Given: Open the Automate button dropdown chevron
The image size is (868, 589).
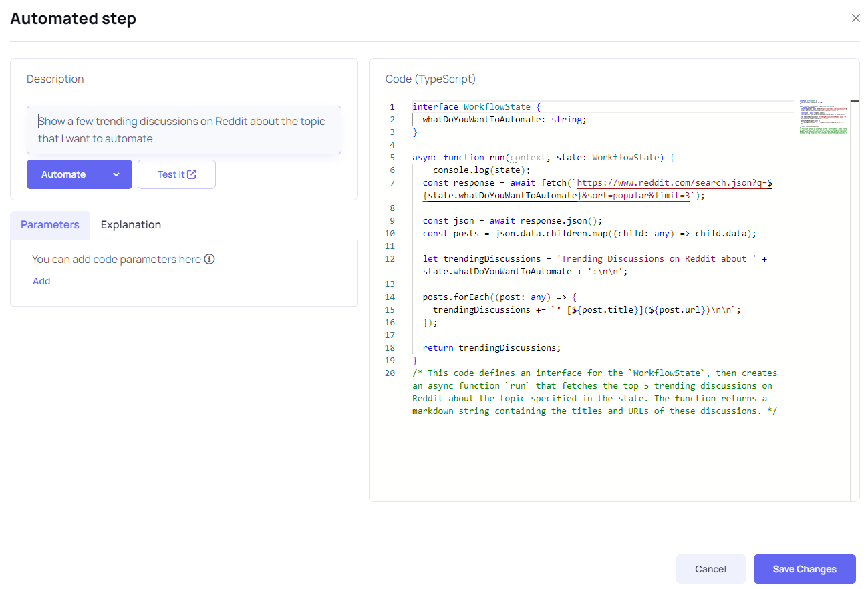Looking at the screenshot, I should pyautogui.click(x=116, y=174).
